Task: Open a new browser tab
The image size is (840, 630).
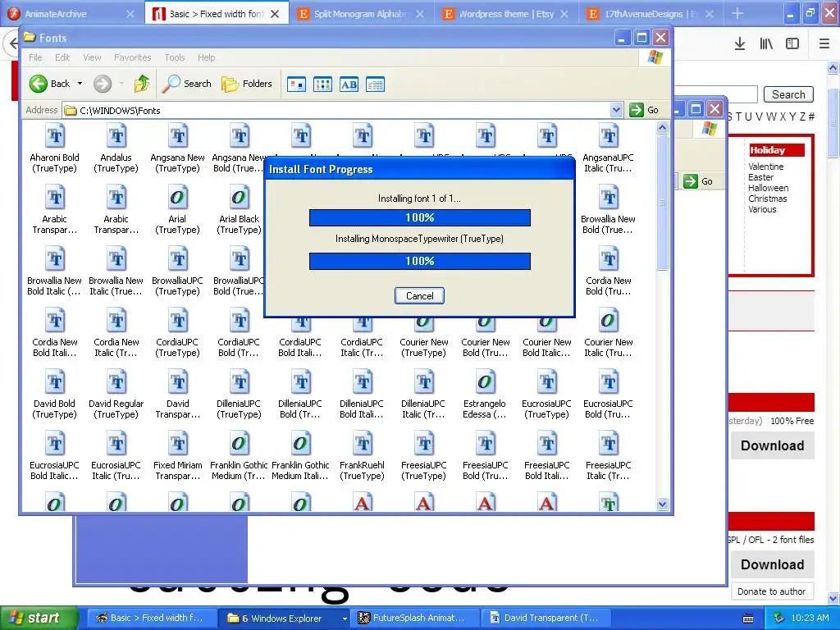Action: [x=737, y=13]
